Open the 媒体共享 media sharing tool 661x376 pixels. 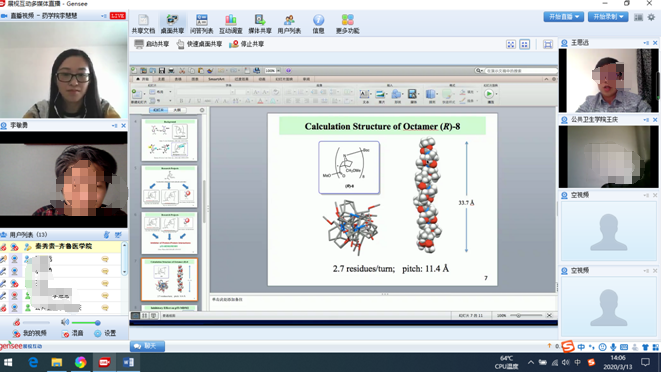pos(260,24)
